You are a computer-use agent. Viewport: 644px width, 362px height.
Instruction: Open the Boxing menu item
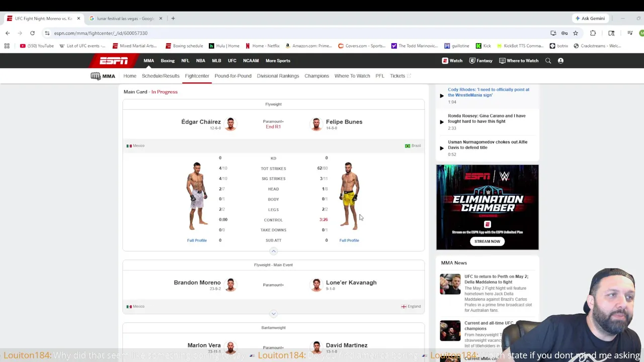(x=168, y=61)
